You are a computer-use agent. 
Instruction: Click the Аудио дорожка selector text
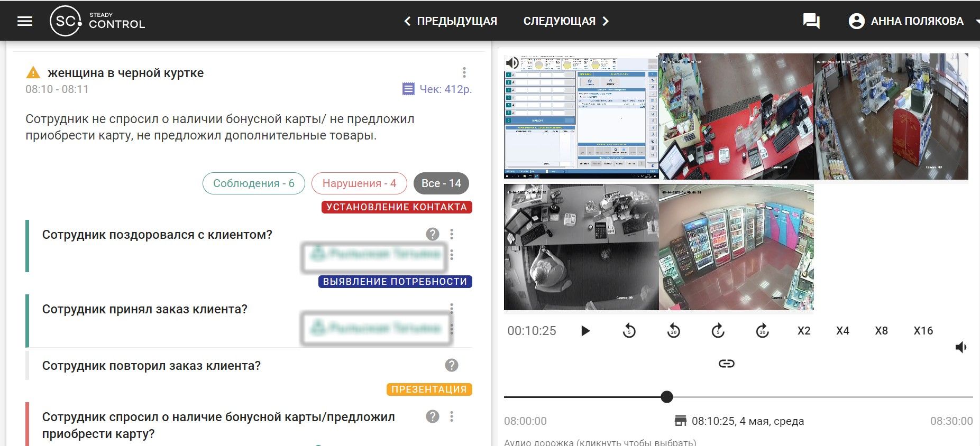pyautogui.click(x=600, y=442)
